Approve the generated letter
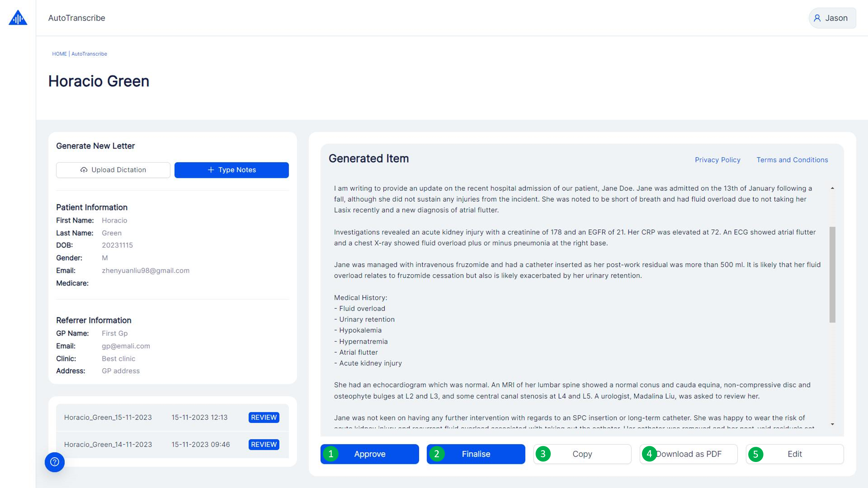The width and height of the screenshot is (868, 488). 370,454
